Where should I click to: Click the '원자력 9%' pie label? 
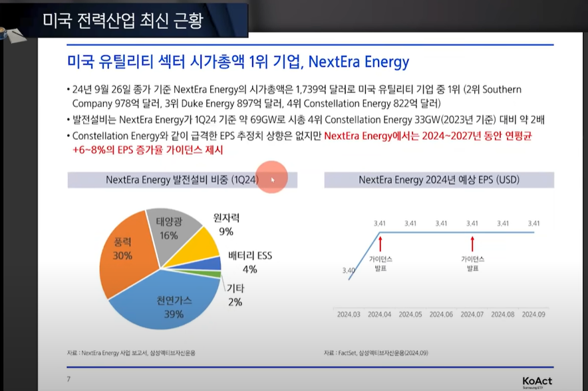click(x=226, y=225)
